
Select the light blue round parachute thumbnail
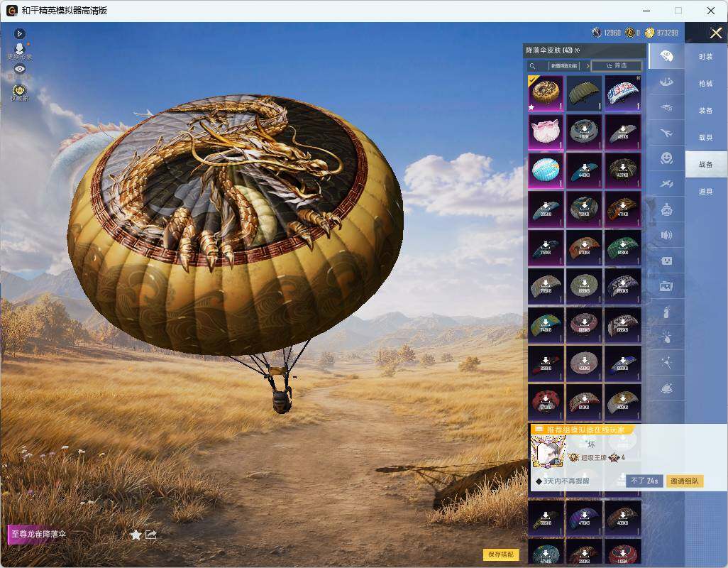pyautogui.click(x=546, y=170)
